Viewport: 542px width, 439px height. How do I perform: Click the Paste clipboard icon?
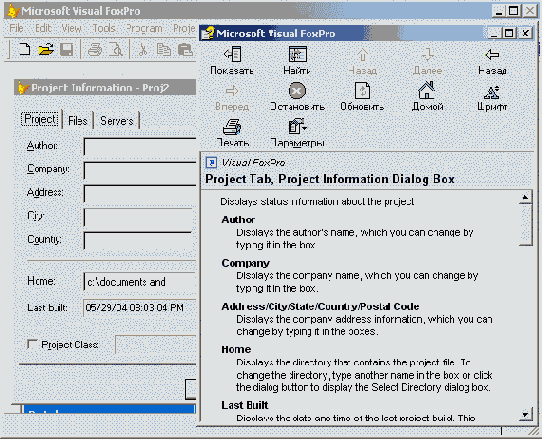coord(185,49)
